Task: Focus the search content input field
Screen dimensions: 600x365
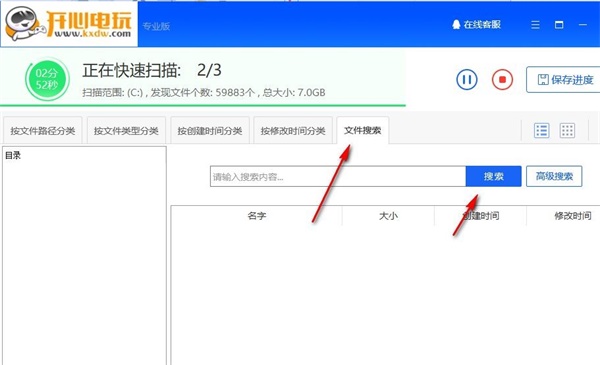Action: tap(338, 176)
